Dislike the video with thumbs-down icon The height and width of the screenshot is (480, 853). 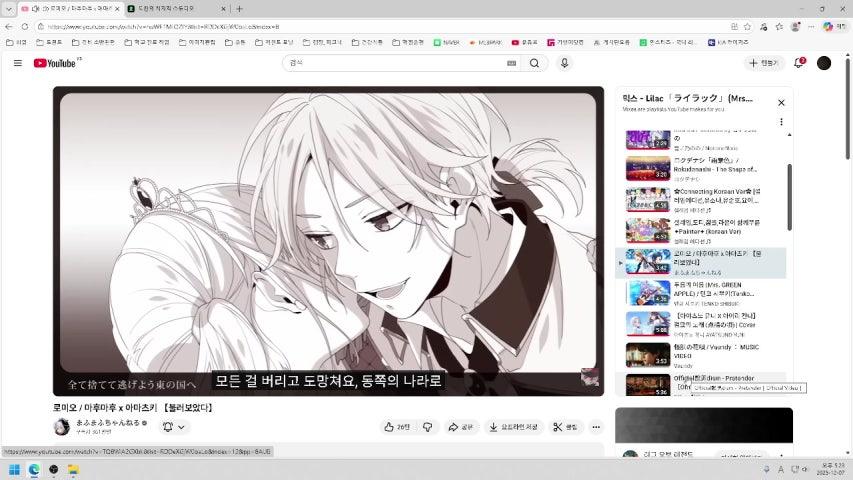[x=428, y=427]
